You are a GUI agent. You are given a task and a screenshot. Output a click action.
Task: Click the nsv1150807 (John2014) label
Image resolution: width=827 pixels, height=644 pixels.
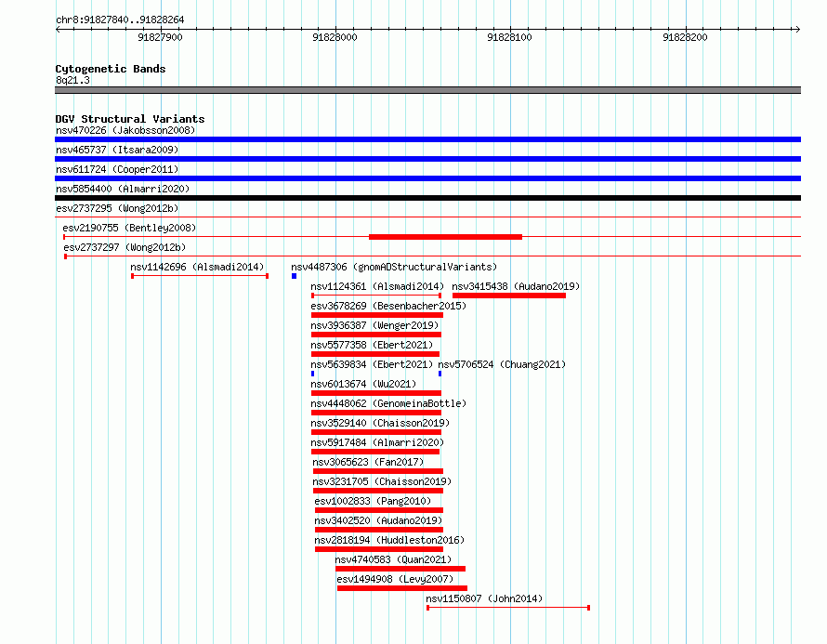click(x=484, y=598)
